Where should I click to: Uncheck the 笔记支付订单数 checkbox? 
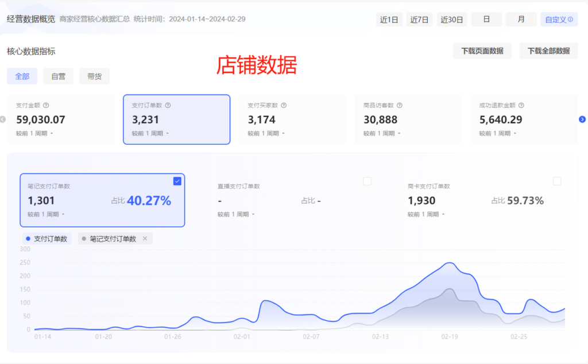point(177,181)
